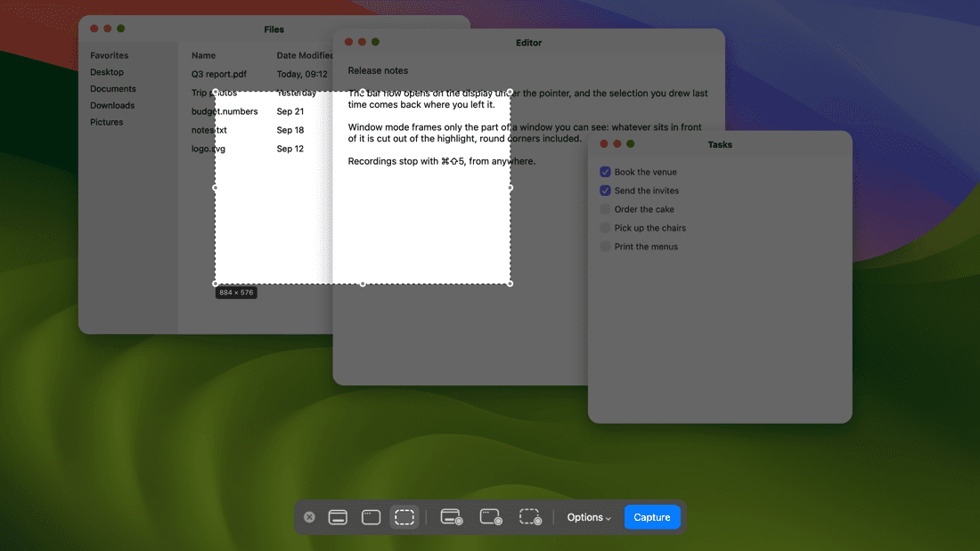Close the screenshot toolbar with the X icon
Viewport: 980px width, 551px height.
pyautogui.click(x=309, y=517)
